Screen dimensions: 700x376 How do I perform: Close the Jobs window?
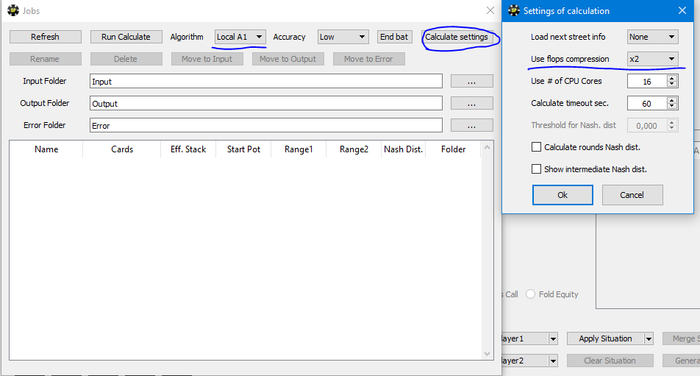pos(490,10)
